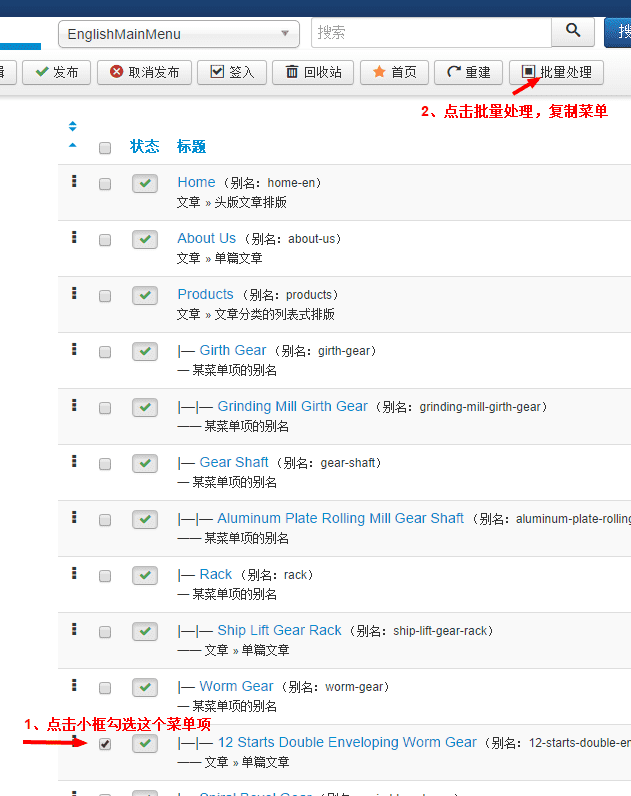This screenshot has width=631, height=796.
Task: Uncheck the 12 Starts Double Enveloping checkbox
Action: pos(105,744)
